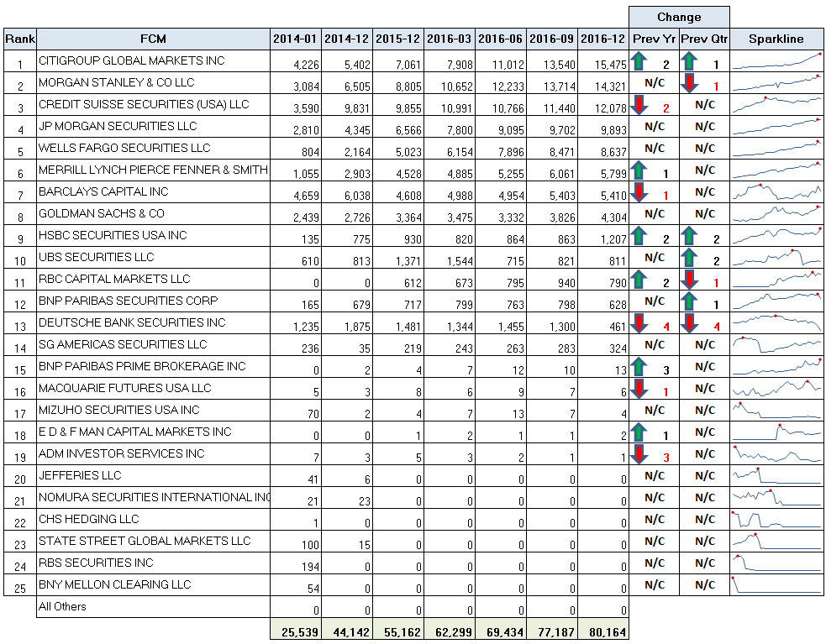The width and height of the screenshot is (826, 644).
Task: Click the red down arrow in RBC Capital's Prev Qtr cell
Action: tap(690, 280)
